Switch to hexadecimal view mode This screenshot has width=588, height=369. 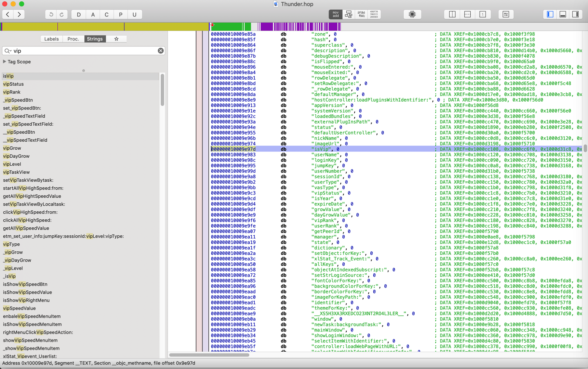[374, 14]
